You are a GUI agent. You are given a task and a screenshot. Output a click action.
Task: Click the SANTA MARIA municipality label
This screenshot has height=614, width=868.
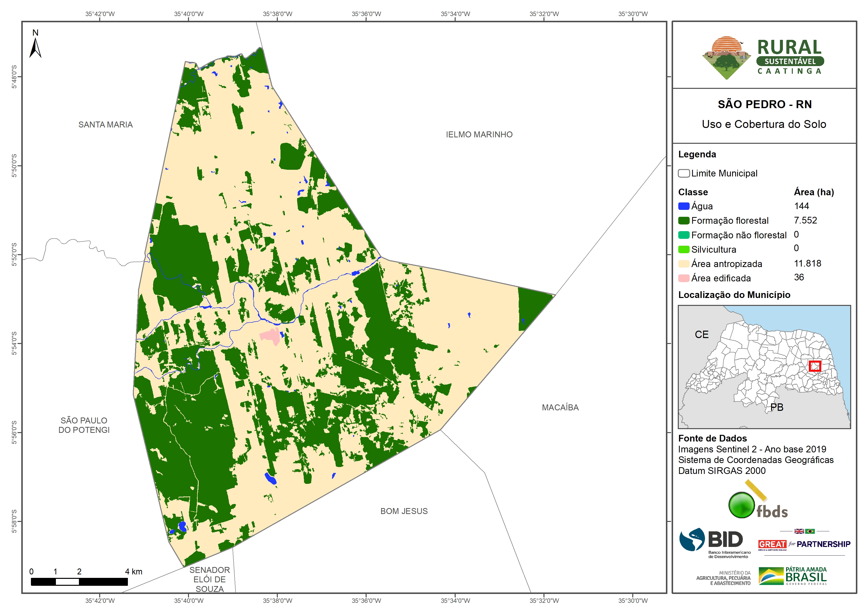(105, 124)
